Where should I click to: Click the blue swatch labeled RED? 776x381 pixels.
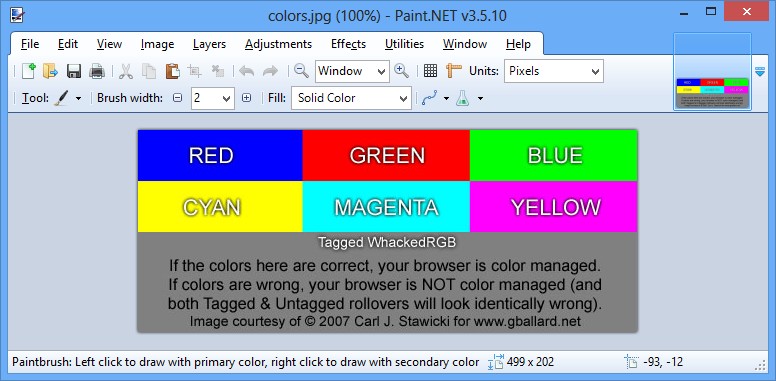tap(220, 155)
